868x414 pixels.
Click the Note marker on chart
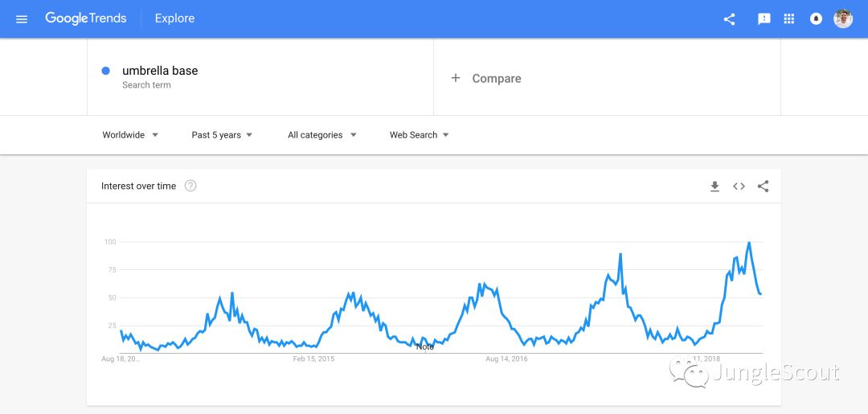point(425,346)
